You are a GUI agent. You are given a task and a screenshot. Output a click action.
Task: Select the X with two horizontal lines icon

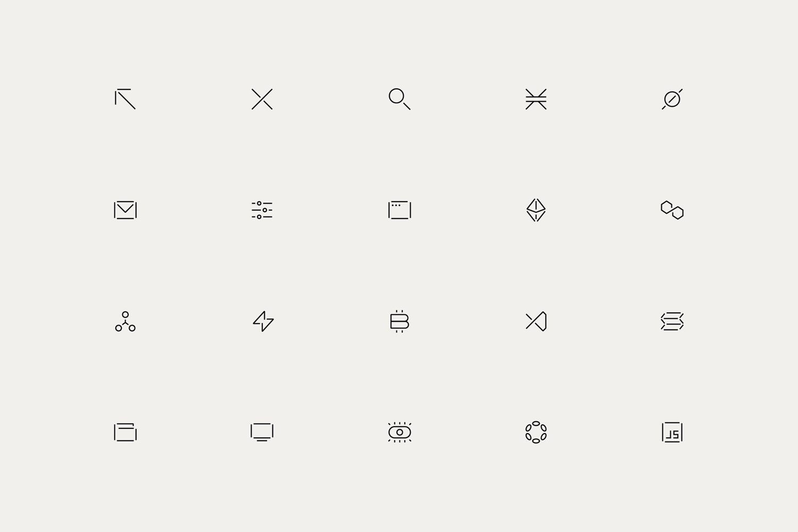click(x=536, y=99)
